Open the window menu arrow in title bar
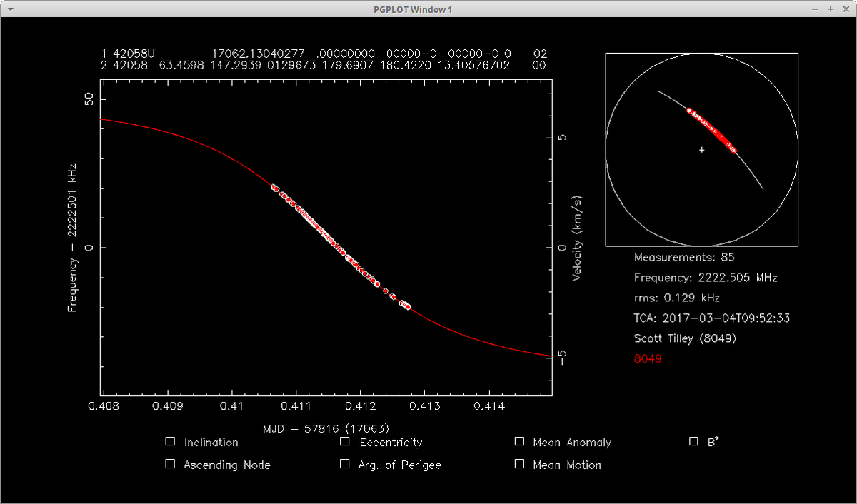This screenshot has width=857, height=504. click(x=9, y=9)
